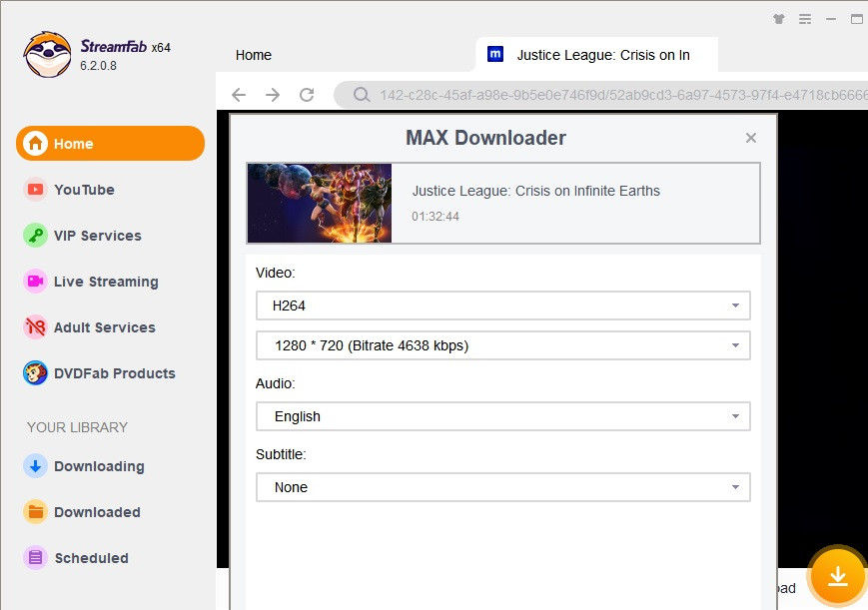Click the Adult Services icon

point(35,327)
